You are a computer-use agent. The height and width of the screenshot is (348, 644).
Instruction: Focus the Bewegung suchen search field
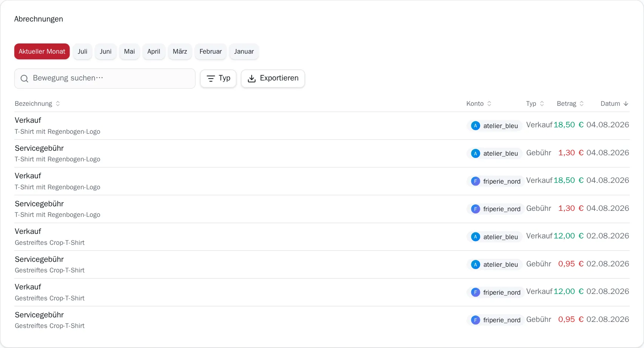pos(105,79)
